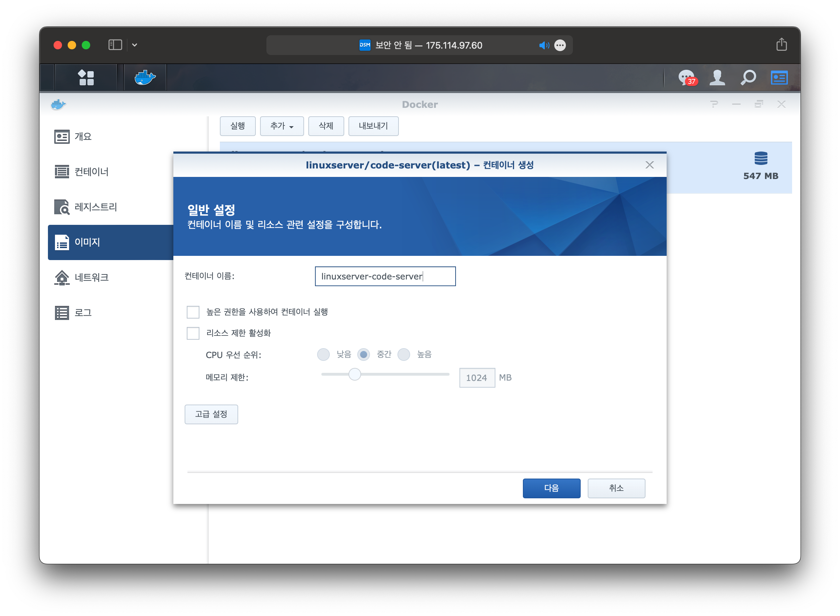
Task: Mute the tab audio speaker icon
Action: [x=544, y=45]
